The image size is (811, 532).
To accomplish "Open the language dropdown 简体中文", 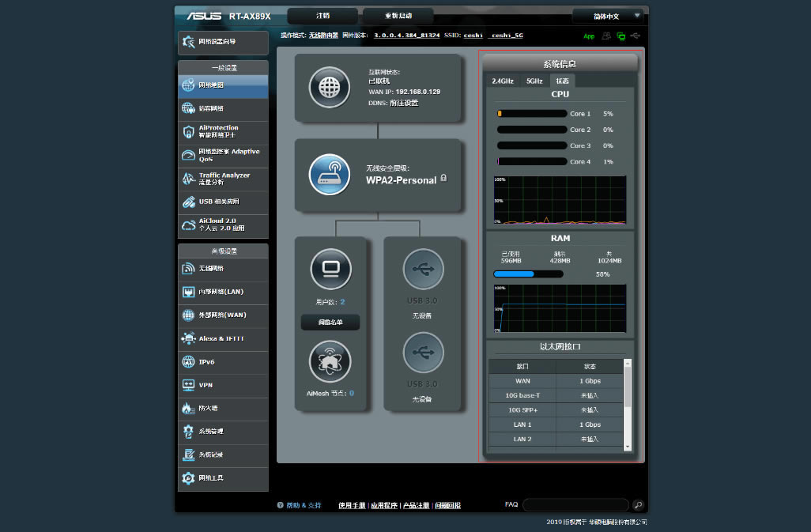I will click(x=607, y=16).
